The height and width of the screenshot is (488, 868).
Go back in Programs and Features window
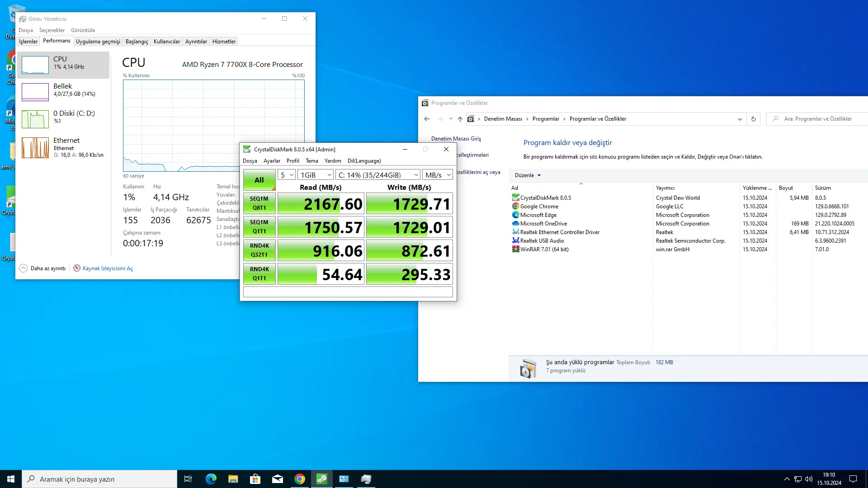[427, 119]
